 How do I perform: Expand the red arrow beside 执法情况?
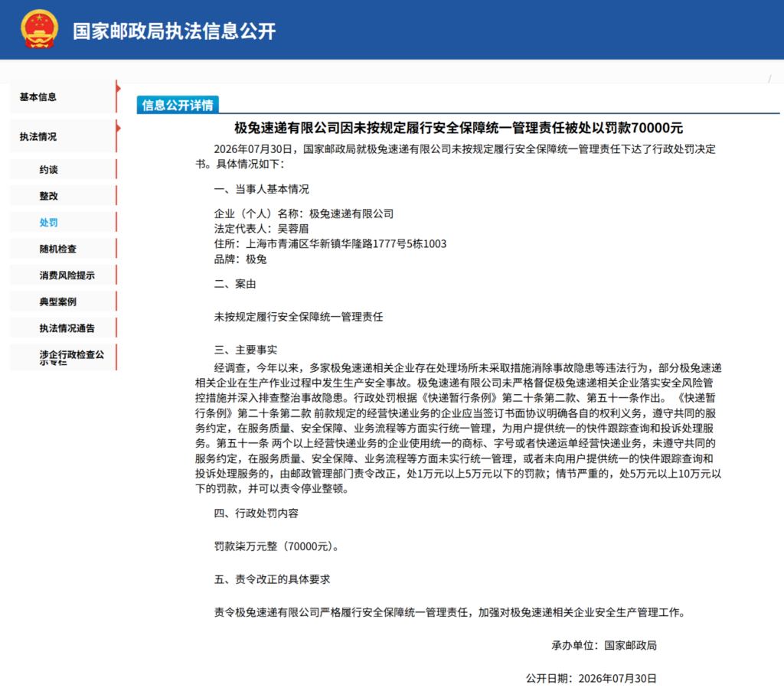(119, 128)
